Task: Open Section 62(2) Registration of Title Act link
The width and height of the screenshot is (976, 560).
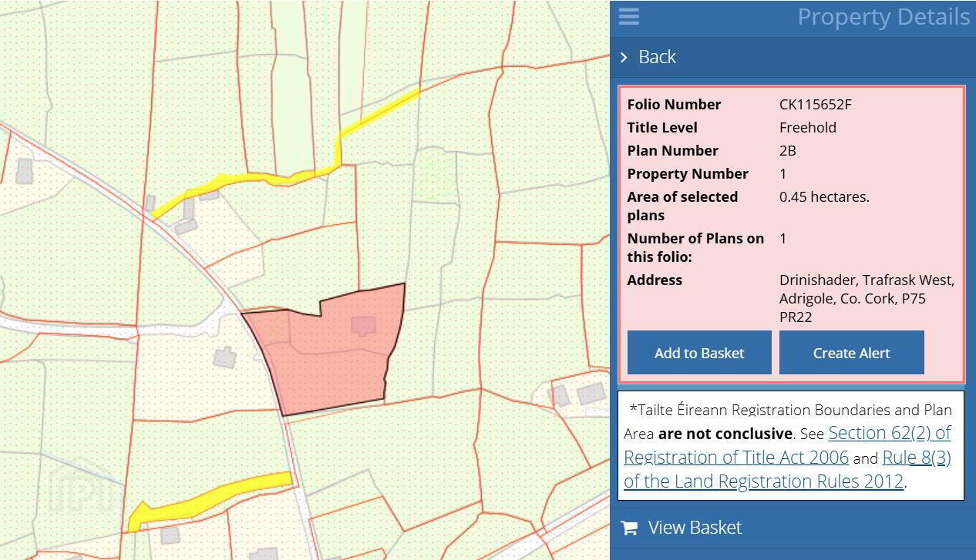Action: click(787, 444)
